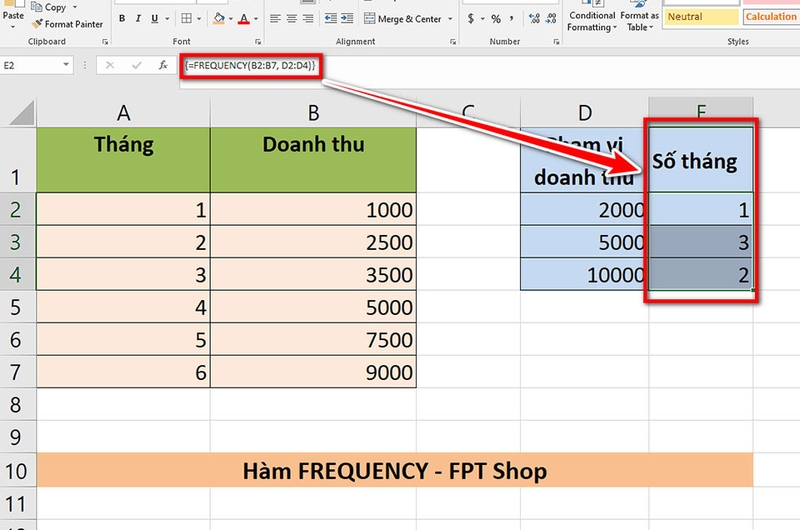Screen dimensions: 800x530
Task: Open Insert Function fx dialog
Action: tap(163, 65)
